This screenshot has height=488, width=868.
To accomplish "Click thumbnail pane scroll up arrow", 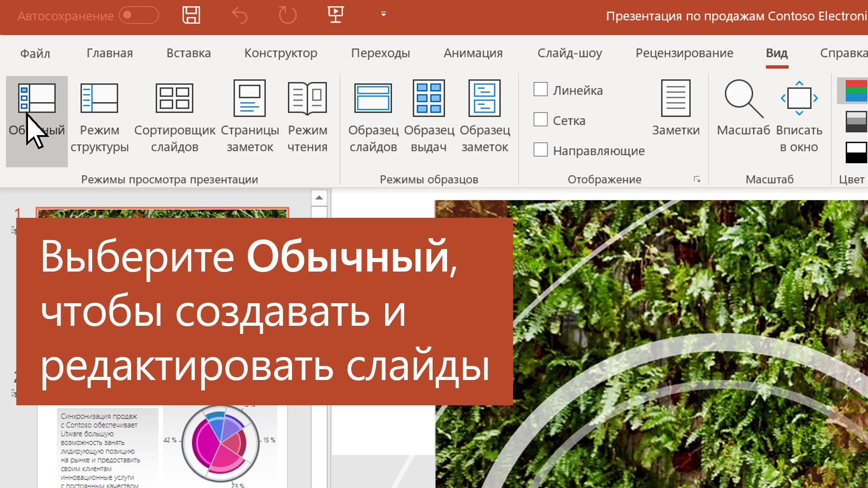I will click(319, 197).
